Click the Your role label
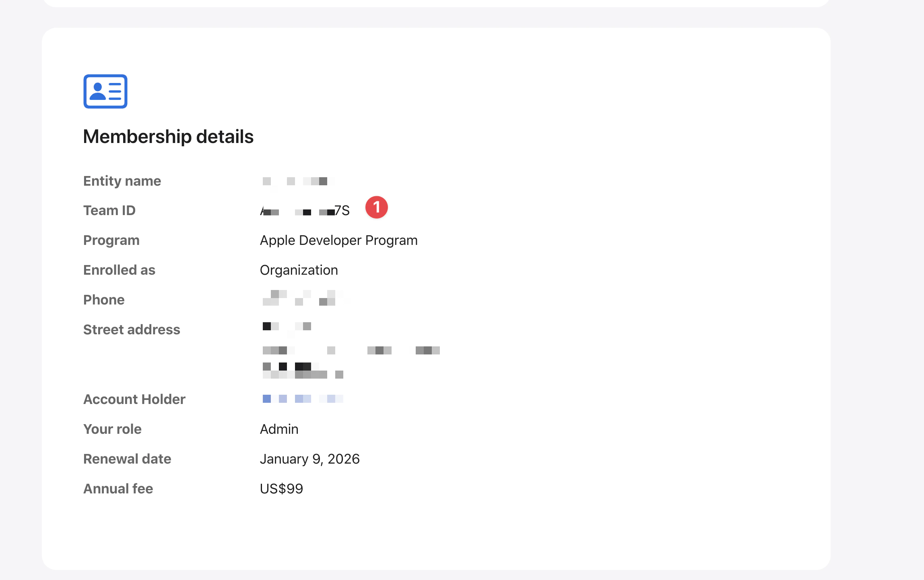Viewport: 924px width, 580px height. (x=112, y=429)
